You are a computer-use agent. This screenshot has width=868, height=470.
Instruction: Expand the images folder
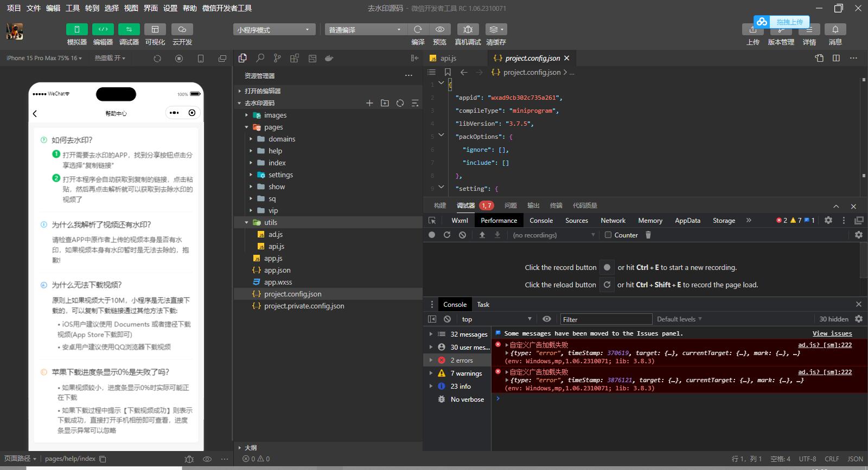point(275,115)
